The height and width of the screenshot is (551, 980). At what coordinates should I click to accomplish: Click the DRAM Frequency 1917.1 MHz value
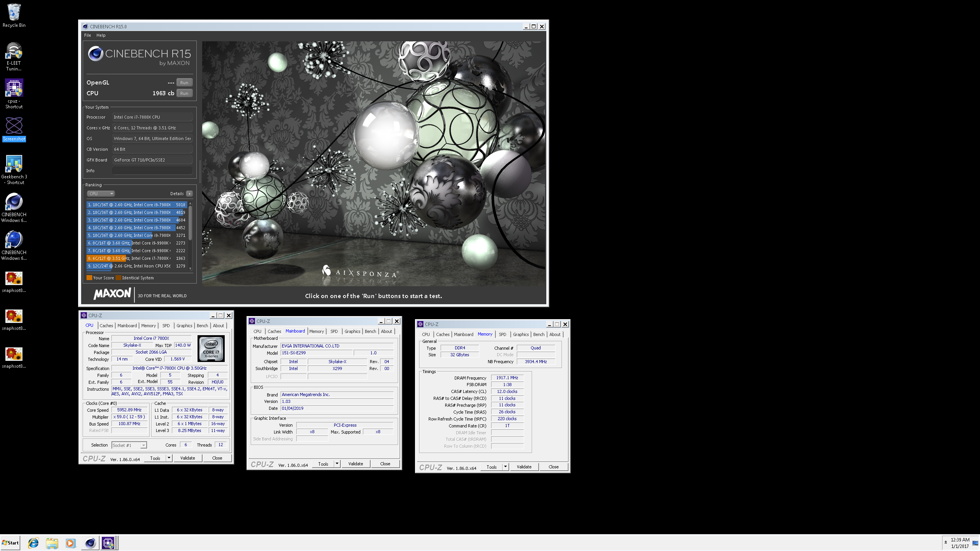click(507, 378)
